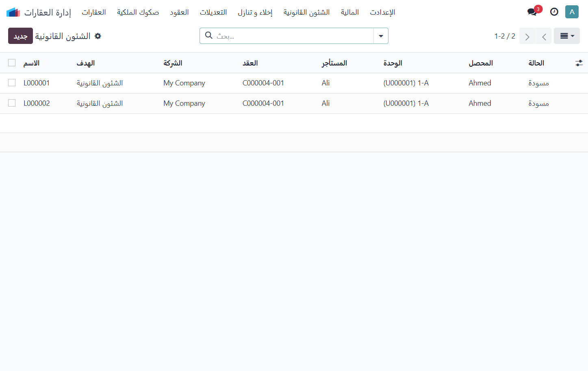Open التعديلات menu
Viewport: 588px width, 371px height.
pyautogui.click(x=213, y=12)
